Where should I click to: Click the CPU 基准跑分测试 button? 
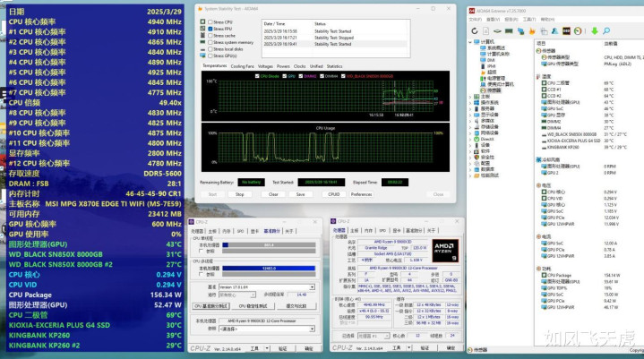coord(210,306)
